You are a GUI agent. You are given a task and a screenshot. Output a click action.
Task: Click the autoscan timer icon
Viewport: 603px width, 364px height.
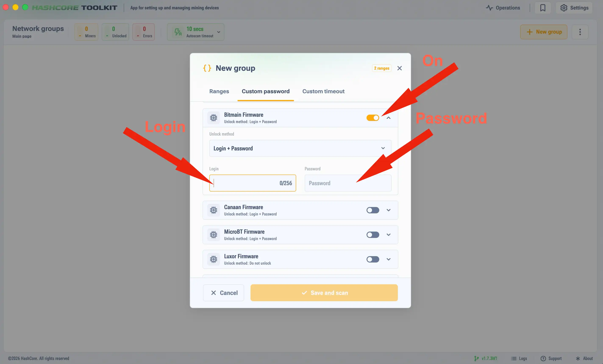pos(178,32)
